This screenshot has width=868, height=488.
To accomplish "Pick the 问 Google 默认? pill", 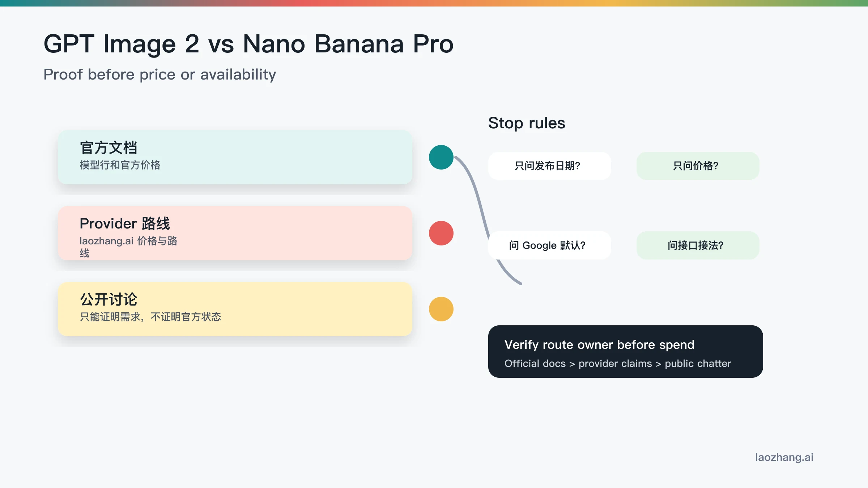I will pos(549,245).
